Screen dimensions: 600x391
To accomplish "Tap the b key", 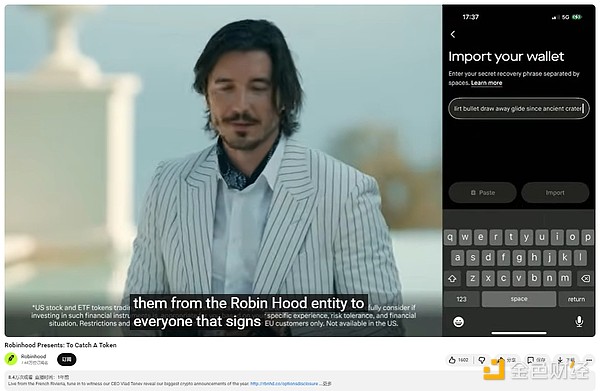I will tap(534, 279).
